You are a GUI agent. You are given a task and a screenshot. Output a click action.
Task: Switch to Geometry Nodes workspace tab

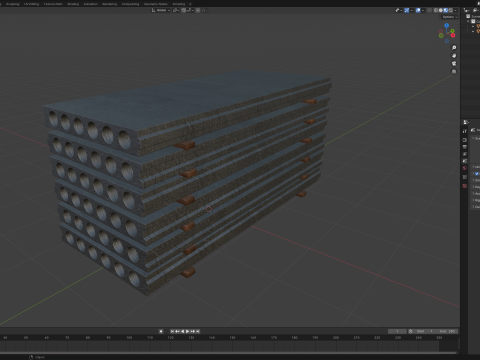point(156,4)
